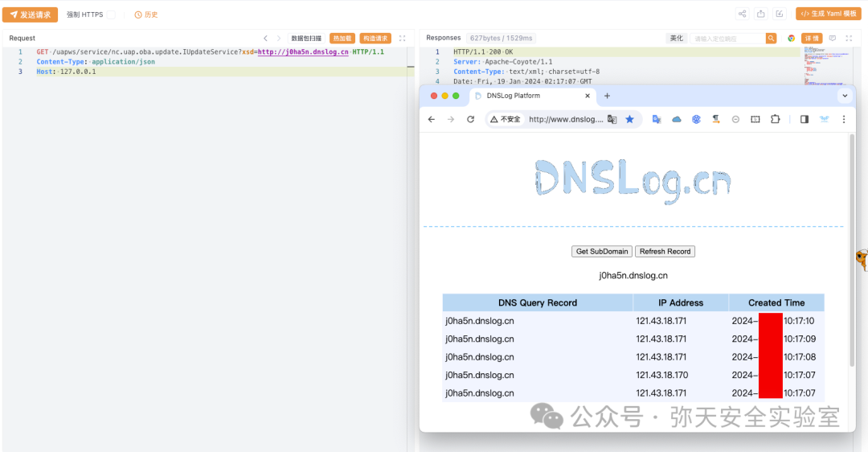The image size is (868, 452).
Task: Click the j0ha5n.dnslog.cn URL in request line
Action: pyautogui.click(x=303, y=52)
